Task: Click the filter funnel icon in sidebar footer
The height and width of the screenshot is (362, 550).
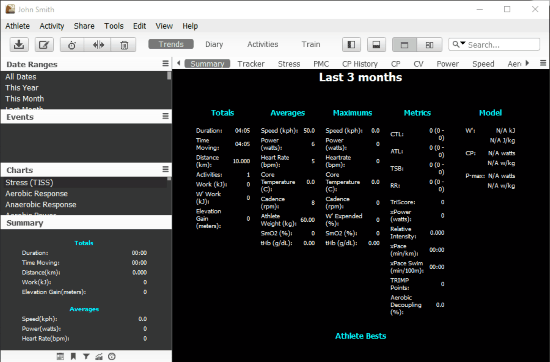Action: [x=86, y=356]
